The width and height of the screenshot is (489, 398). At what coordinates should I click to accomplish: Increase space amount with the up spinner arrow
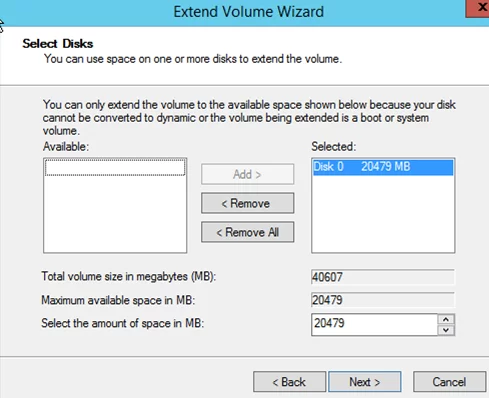(x=446, y=319)
